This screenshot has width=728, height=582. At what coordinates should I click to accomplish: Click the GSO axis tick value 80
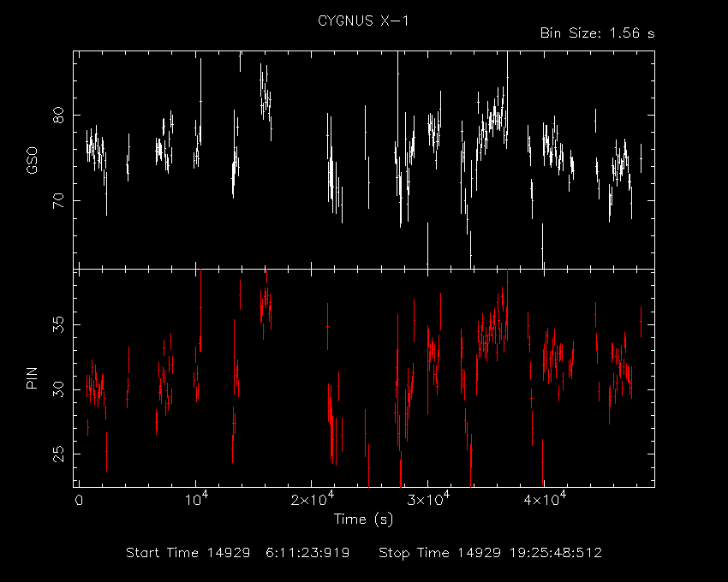58,115
